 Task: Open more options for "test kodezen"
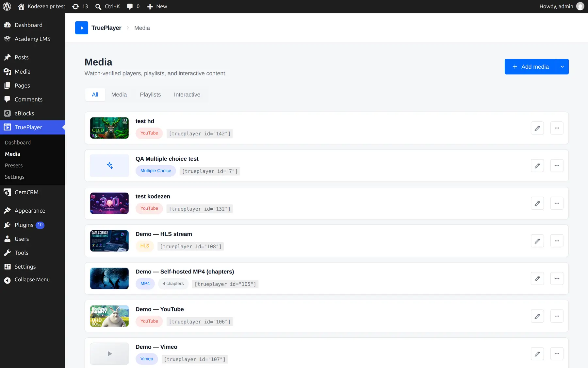pyautogui.click(x=557, y=203)
